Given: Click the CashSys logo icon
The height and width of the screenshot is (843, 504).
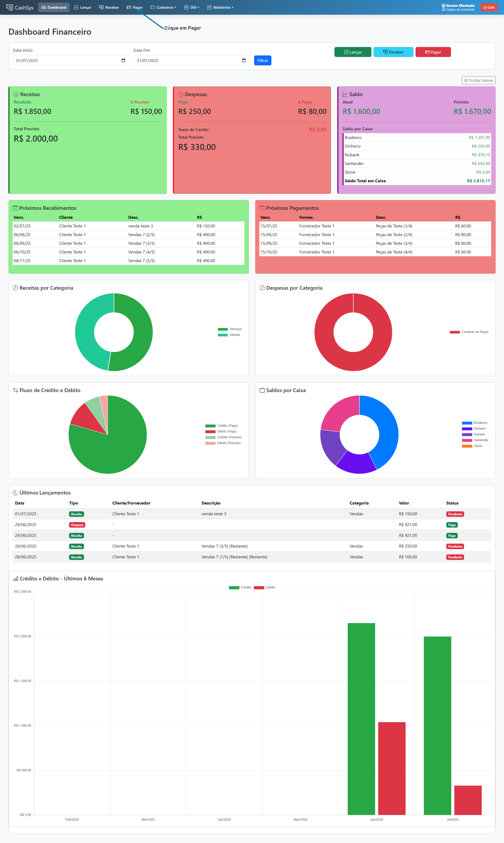Looking at the screenshot, I should tap(9, 7).
